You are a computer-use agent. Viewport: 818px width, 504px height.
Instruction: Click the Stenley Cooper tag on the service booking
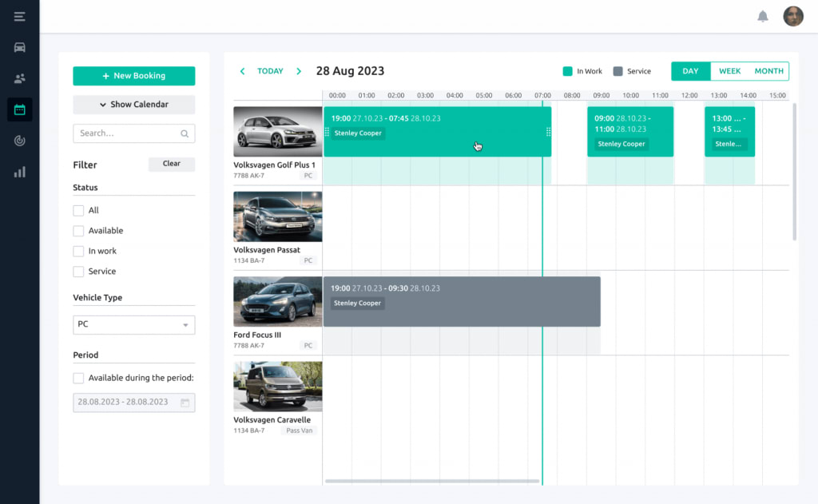coord(357,304)
